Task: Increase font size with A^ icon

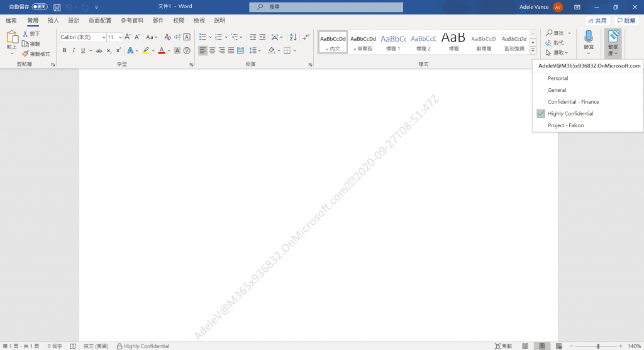Action: click(x=128, y=37)
